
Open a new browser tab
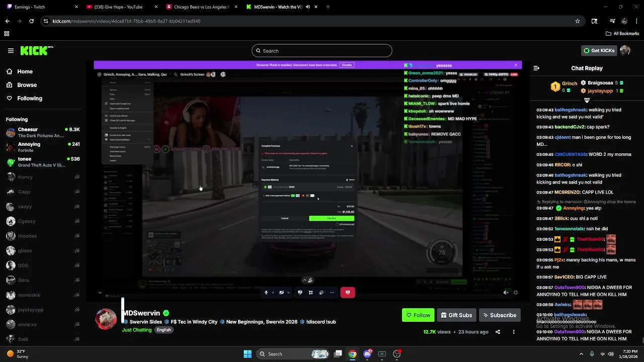pyautogui.click(x=328, y=7)
